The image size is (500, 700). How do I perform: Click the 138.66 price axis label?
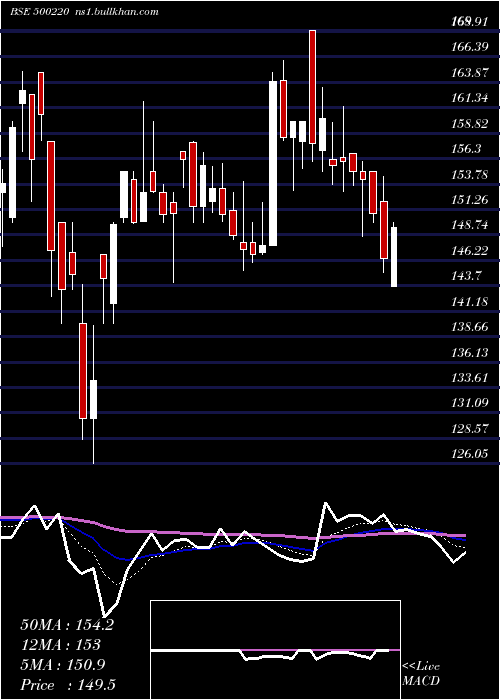click(469, 328)
